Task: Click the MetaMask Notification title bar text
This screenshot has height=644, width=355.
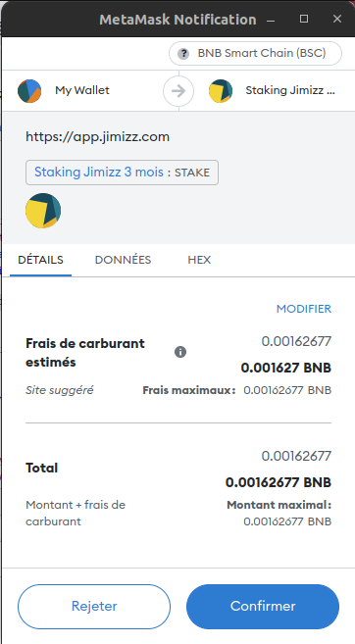Action: click(x=177, y=20)
